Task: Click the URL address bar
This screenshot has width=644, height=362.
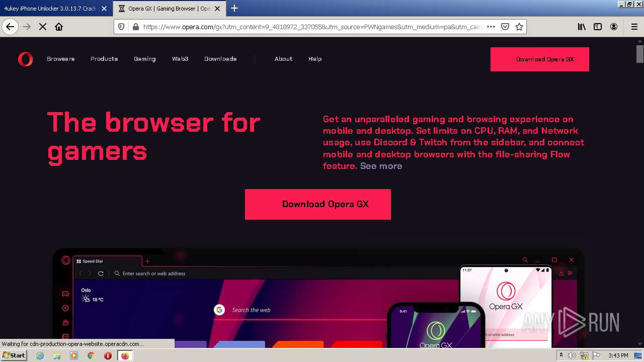Action: click(x=312, y=27)
